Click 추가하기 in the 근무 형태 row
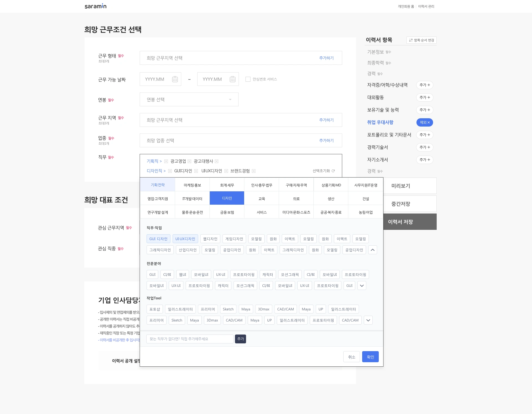The width and height of the screenshot is (532, 414). (326, 58)
